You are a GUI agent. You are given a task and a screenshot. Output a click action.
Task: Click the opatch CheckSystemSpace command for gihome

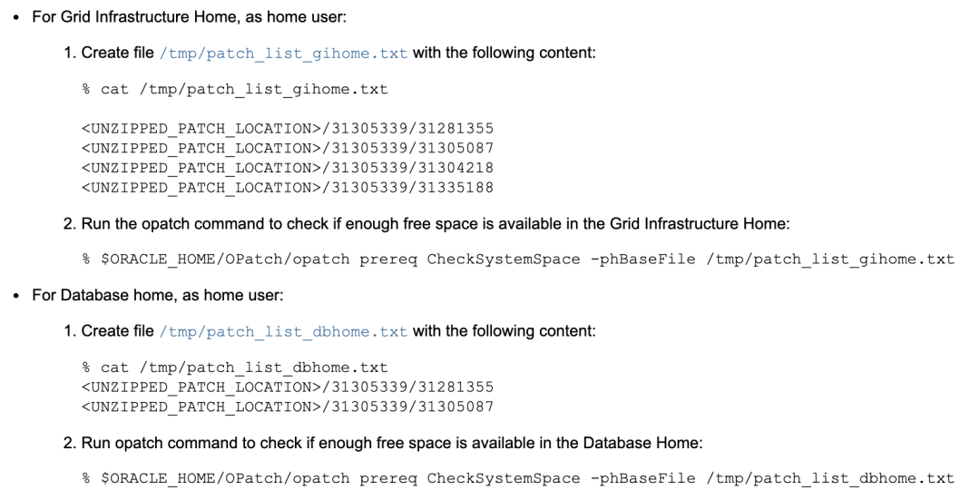pos(518,260)
